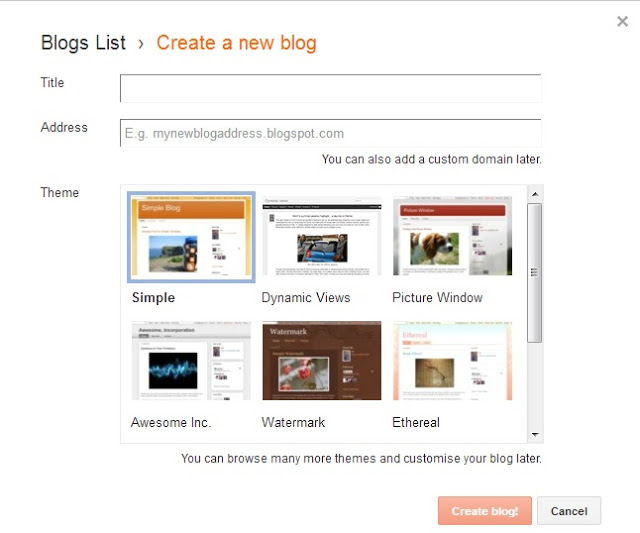Focus the blog Address input field
Screen dimensions: 640x533
click(331, 133)
